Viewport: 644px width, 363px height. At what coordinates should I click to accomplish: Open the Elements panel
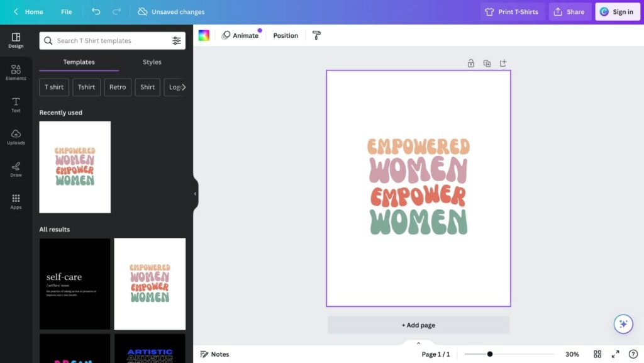tap(15, 74)
